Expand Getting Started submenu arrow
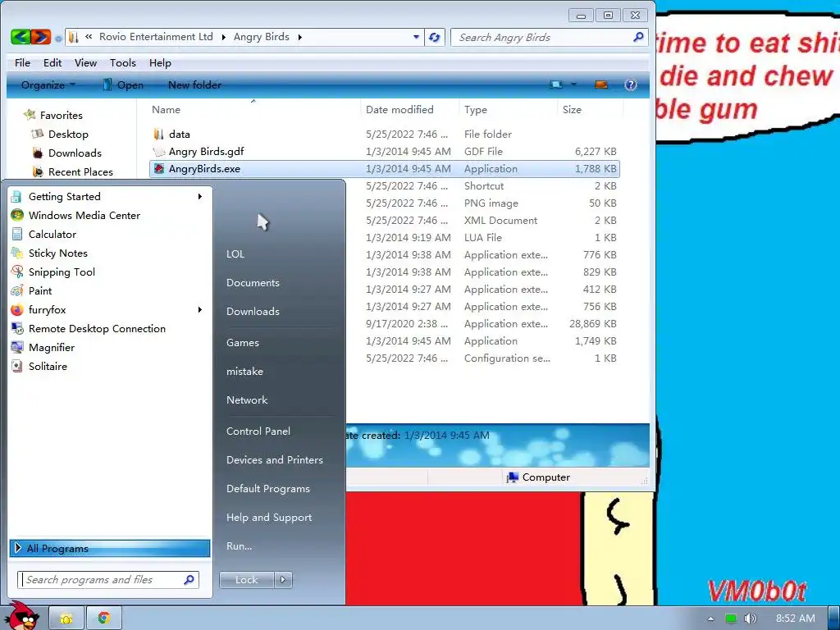 (200, 197)
